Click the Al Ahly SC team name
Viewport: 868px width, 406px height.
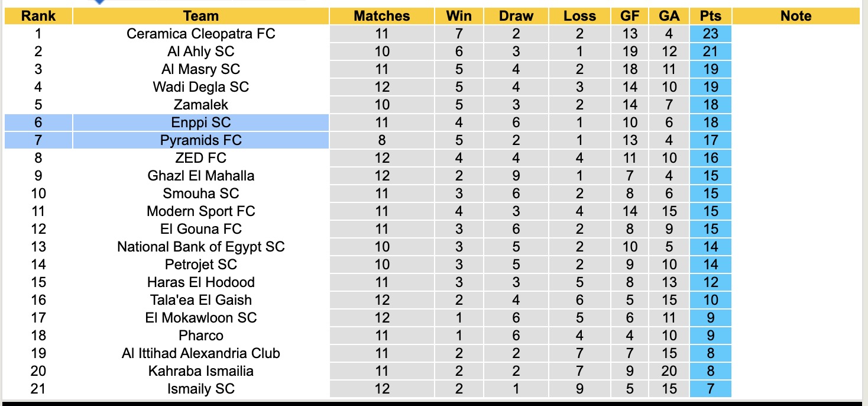[201, 51]
